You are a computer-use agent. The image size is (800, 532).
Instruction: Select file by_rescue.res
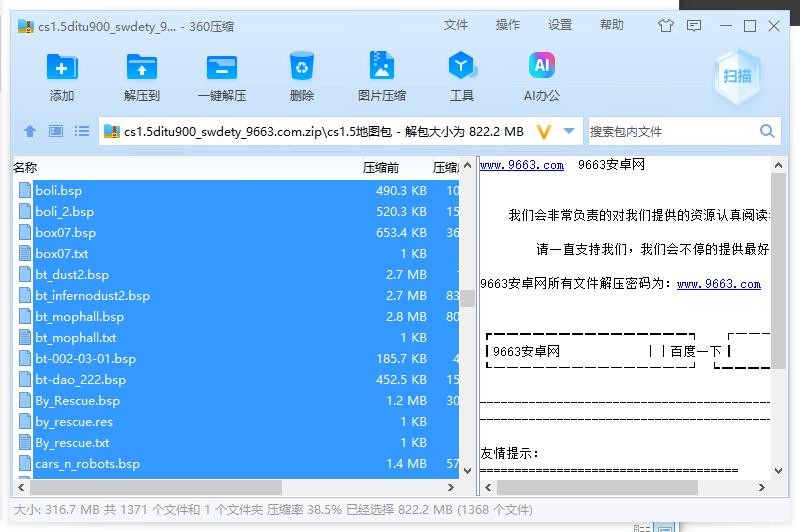pyautogui.click(x=246, y=422)
